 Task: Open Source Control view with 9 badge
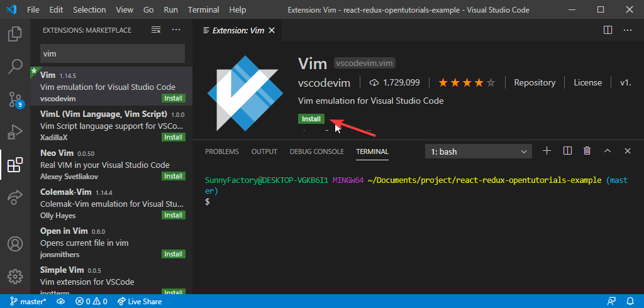[15, 99]
